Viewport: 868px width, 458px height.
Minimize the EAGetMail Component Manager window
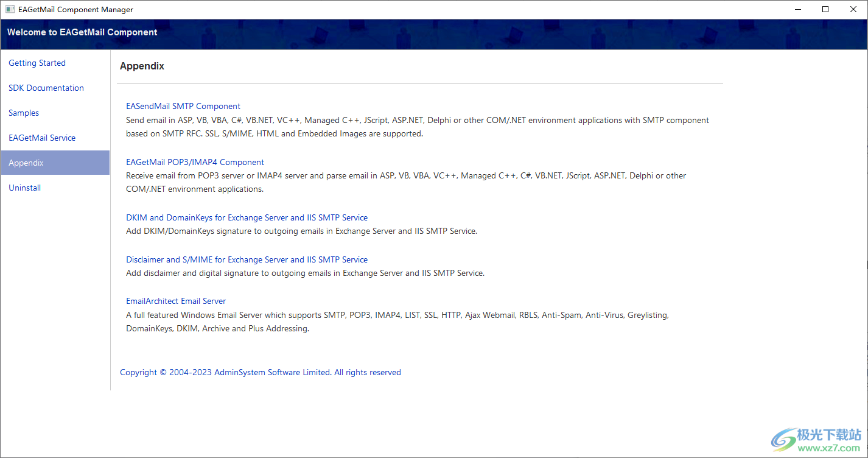coord(798,9)
